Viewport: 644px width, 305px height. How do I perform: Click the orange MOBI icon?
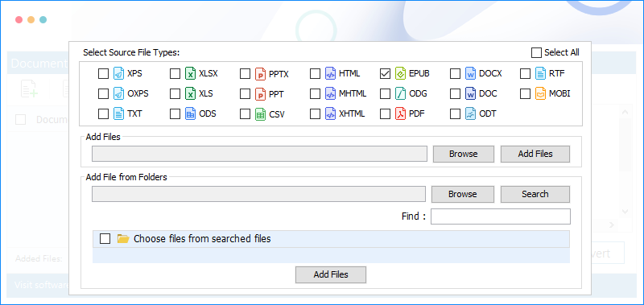540,93
